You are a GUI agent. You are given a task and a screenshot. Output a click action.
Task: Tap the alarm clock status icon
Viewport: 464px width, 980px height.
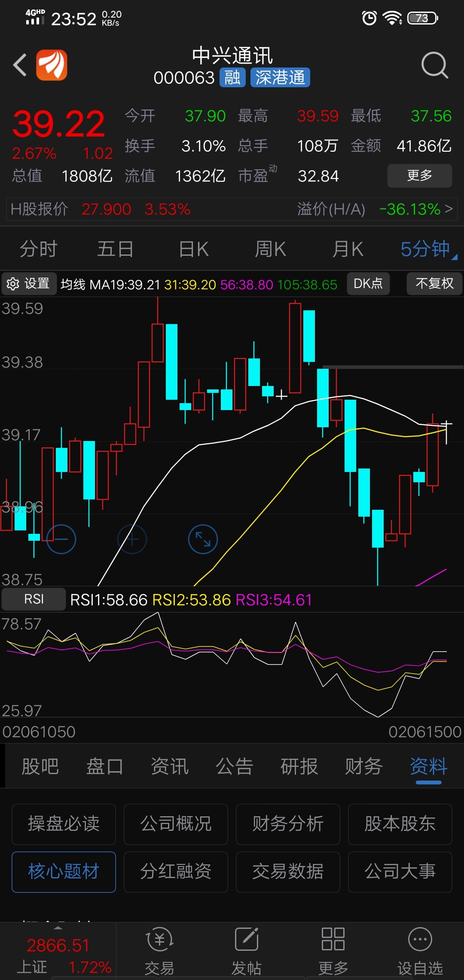(x=369, y=18)
